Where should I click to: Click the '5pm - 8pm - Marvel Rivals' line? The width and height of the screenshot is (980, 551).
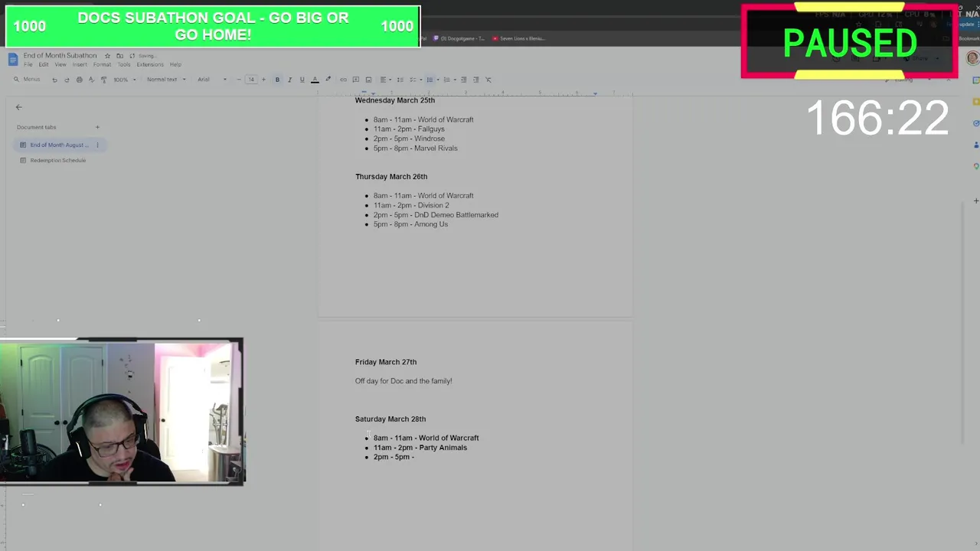point(415,148)
